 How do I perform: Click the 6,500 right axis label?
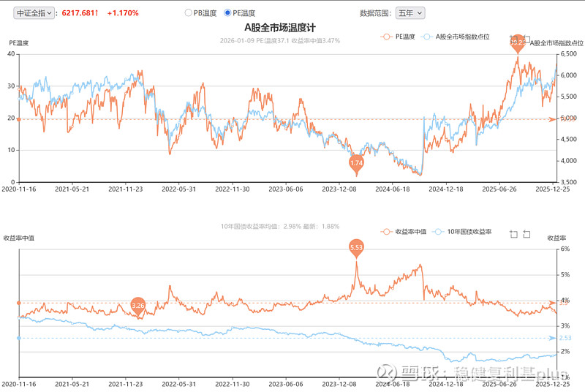click(x=569, y=53)
